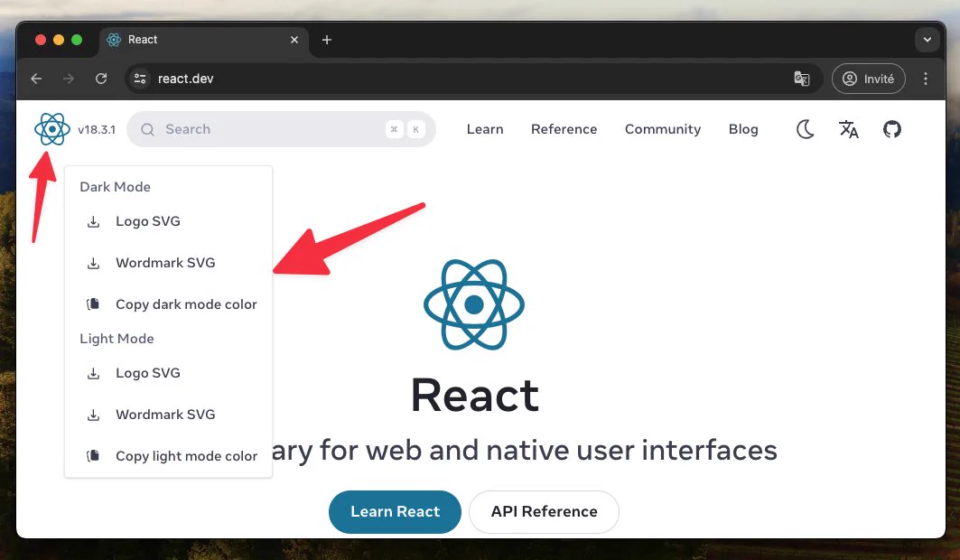Click the ⌘ key shortcut badge in search
Screen dimensions: 960x560
[x=395, y=129]
